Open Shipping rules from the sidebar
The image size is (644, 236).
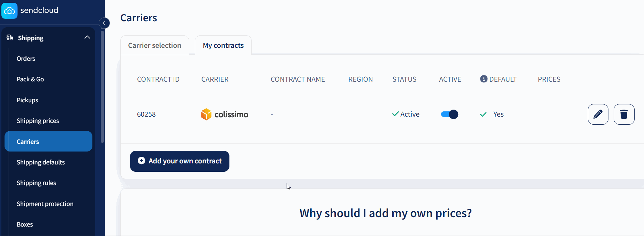point(36,183)
